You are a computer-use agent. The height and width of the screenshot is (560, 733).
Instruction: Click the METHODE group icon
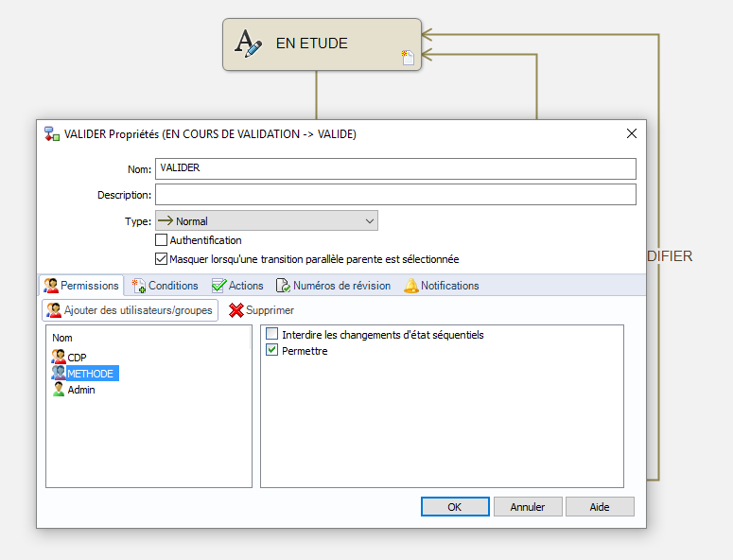(59, 373)
